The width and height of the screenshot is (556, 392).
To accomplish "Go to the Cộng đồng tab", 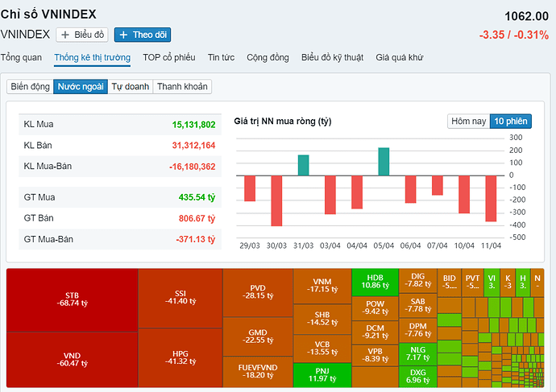I will [x=268, y=57].
